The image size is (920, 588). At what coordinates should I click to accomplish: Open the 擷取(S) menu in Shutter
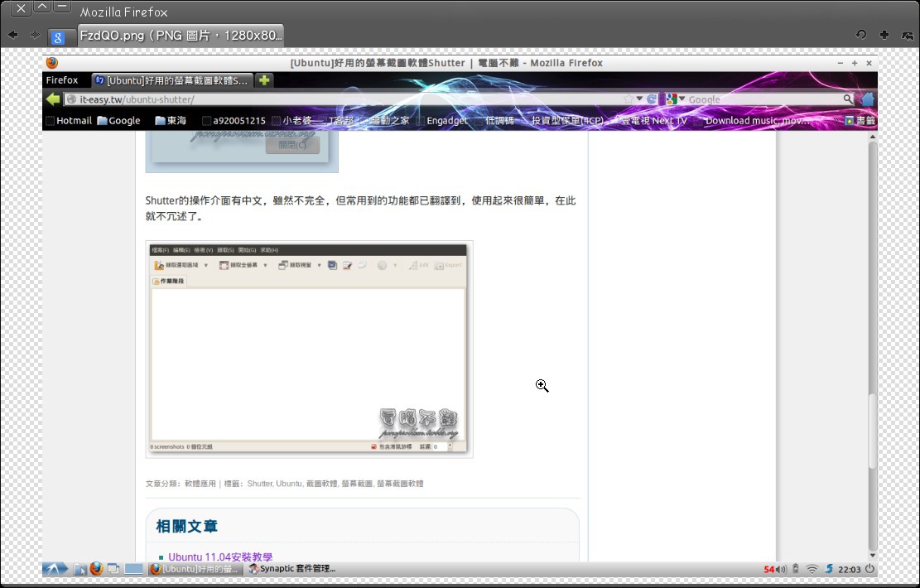click(225, 251)
